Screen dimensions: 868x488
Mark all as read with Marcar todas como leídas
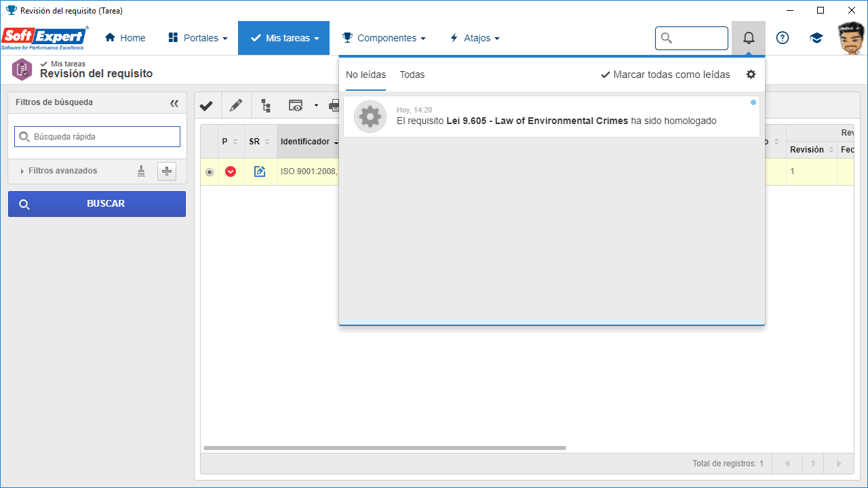pyautogui.click(x=665, y=75)
